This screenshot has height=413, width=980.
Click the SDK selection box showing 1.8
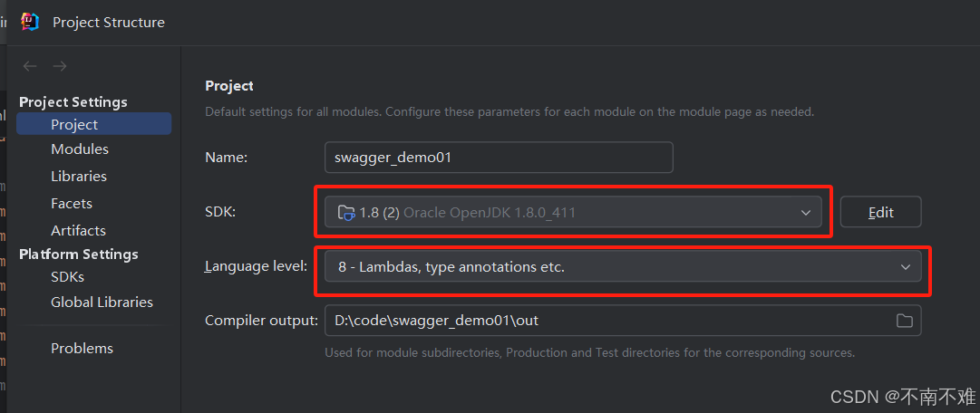(562, 213)
